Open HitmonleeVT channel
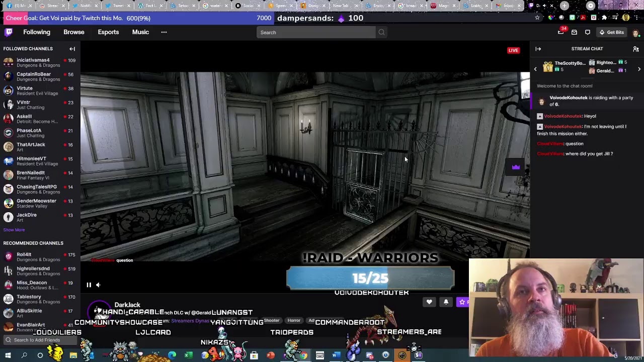 pos(40,161)
